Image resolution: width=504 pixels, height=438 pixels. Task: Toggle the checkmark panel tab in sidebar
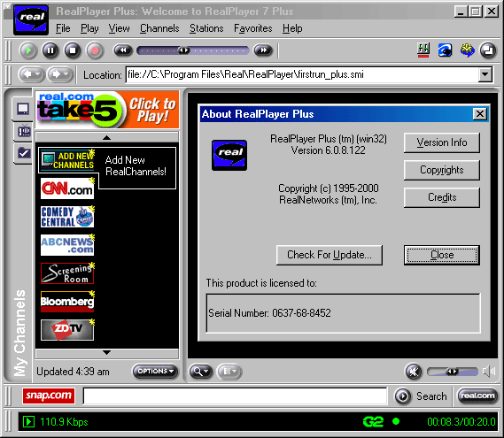(23, 153)
